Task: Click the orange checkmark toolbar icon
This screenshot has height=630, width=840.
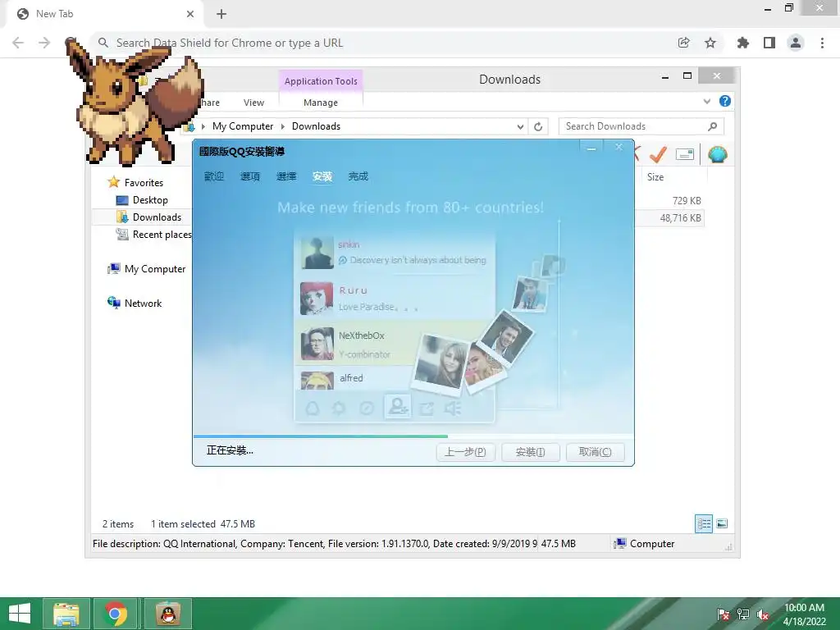Action: pos(658,155)
